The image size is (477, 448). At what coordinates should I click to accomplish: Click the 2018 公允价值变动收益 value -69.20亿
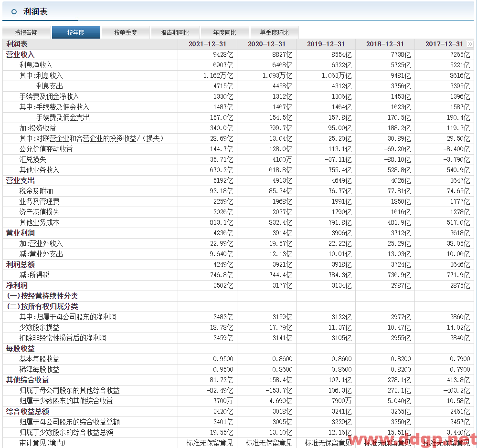397,149
